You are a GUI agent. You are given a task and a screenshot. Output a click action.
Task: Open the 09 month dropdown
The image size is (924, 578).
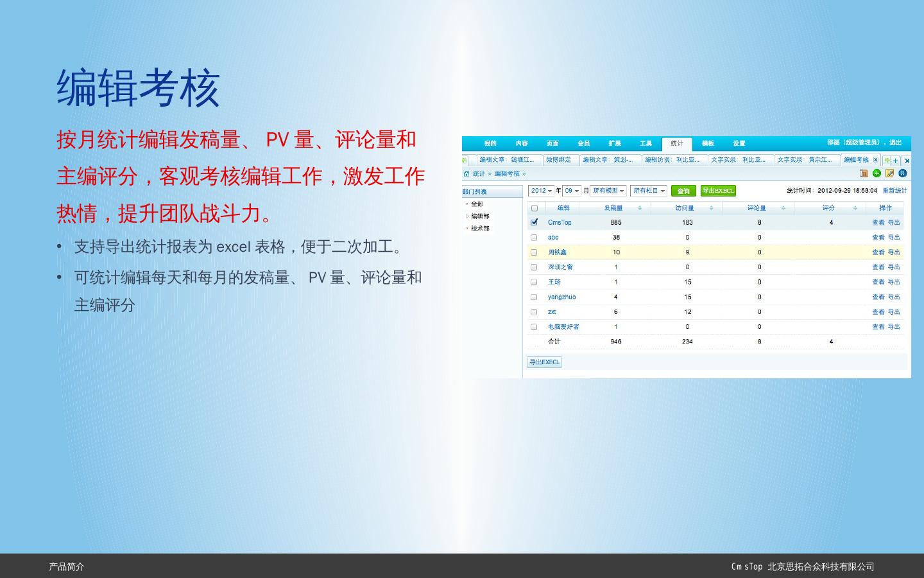[x=572, y=191]
